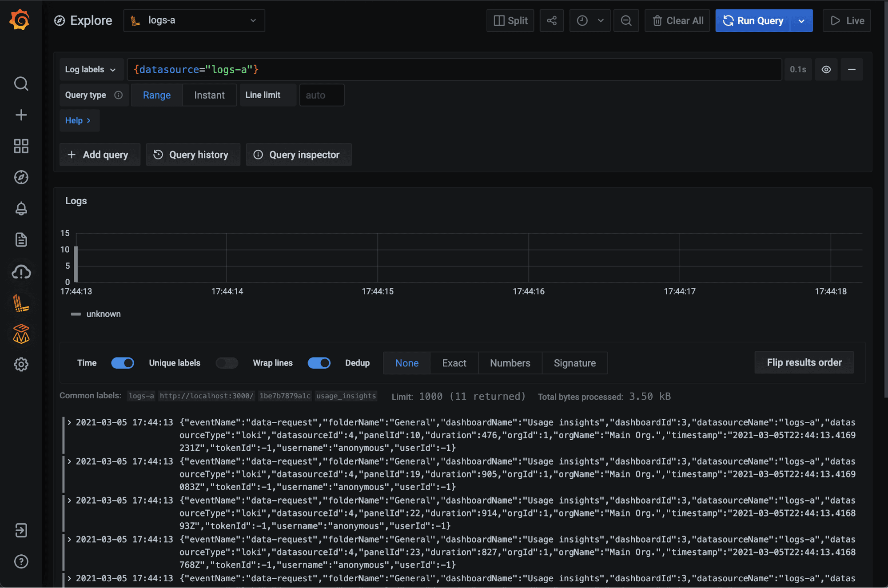Click the Flip results order button

click(804, 362)
